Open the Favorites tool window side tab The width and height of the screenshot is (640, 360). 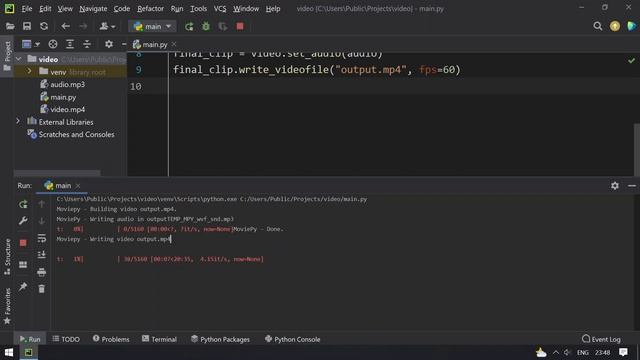tap(7, 306)
